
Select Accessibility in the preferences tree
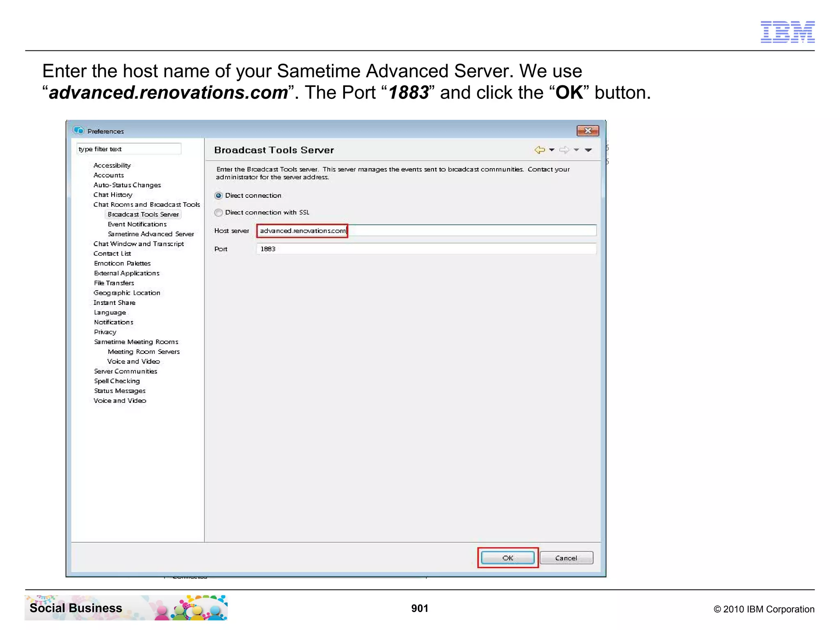click(x=112, y=165)
